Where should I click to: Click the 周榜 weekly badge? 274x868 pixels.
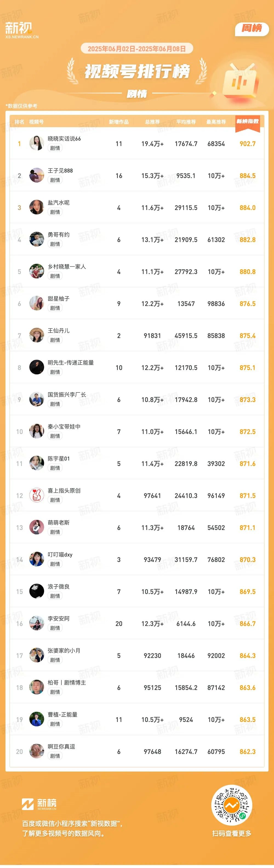tap(252, 28)
